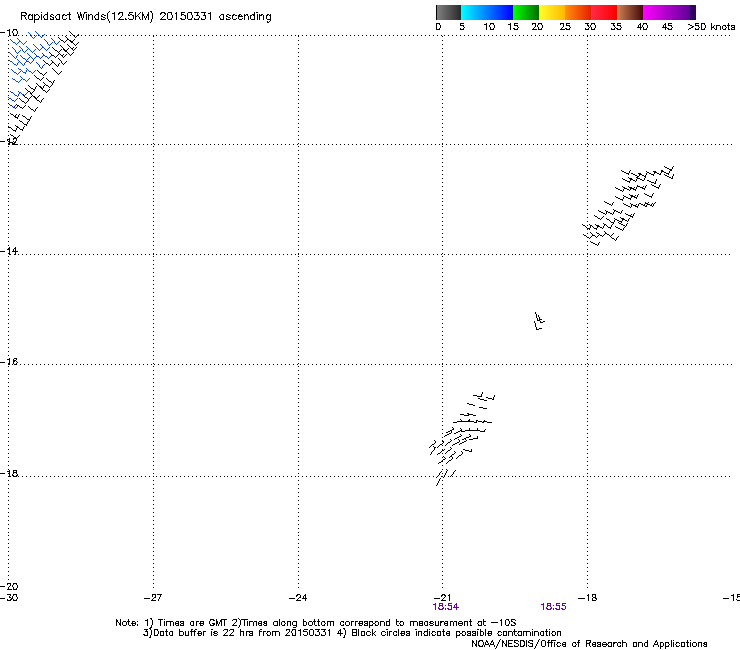
Task: Click the gray 0-5 knots color band
Action: pos(448,12)
